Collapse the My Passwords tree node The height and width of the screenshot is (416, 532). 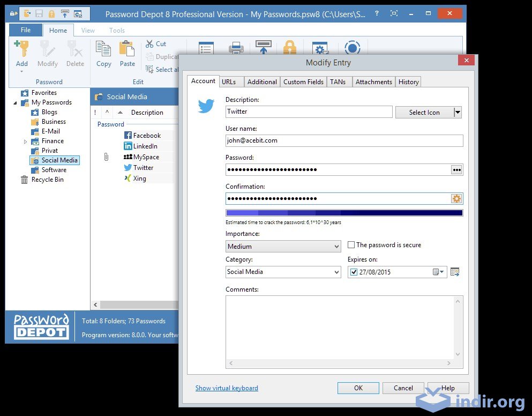(15, 102)
